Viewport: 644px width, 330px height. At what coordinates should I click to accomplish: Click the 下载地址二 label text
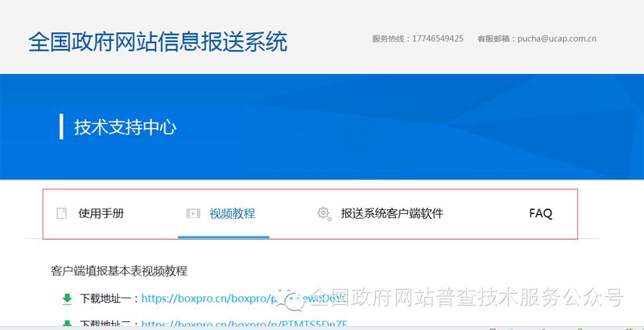click(109, 324)
